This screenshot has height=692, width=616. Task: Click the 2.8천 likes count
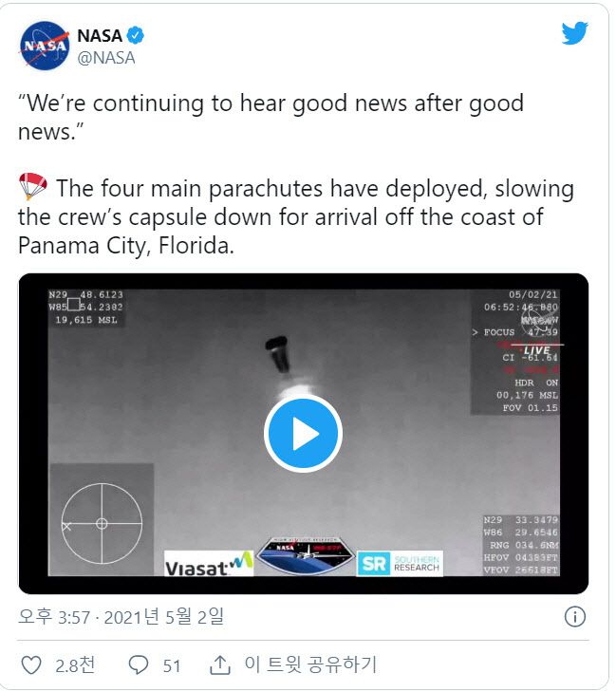[x=75, y=665]
